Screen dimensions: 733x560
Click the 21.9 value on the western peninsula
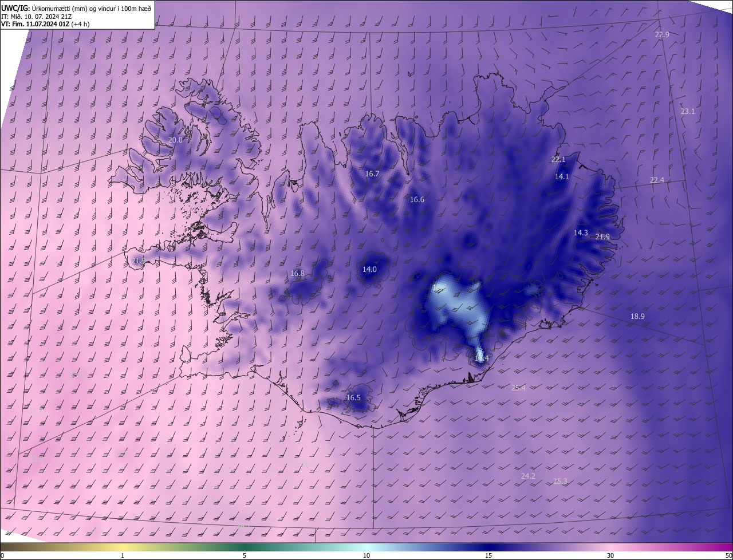(x=139, y=261)
